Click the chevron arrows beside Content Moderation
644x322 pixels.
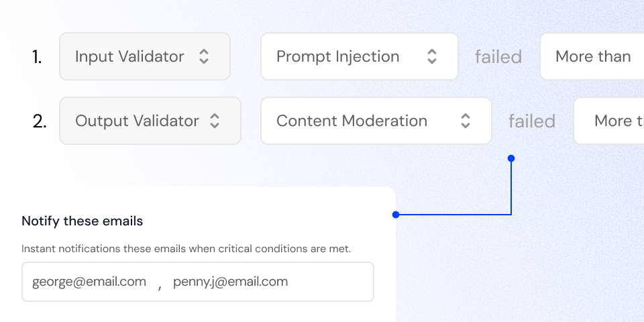click(466, 121)
